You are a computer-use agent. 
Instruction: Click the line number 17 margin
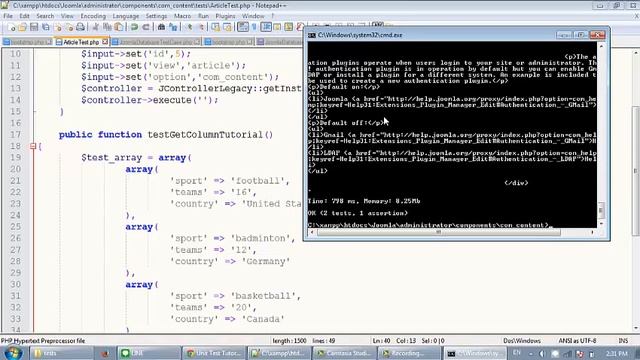[x=15, y=135]
